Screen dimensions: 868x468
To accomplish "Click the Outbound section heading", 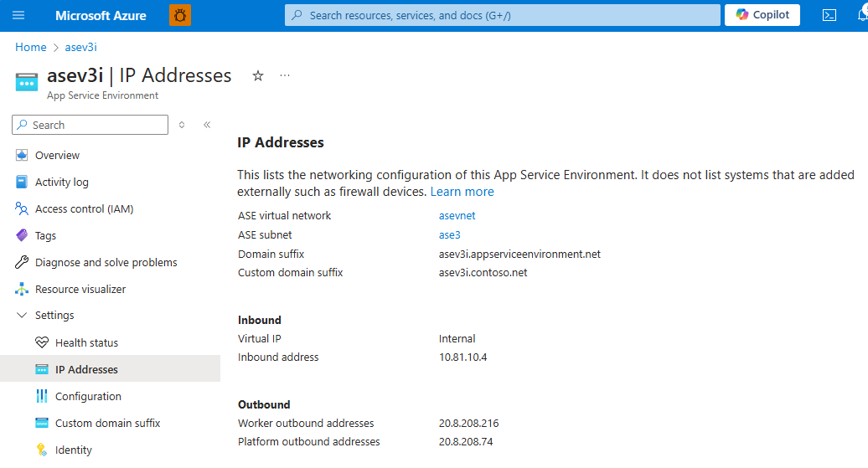I will pyautogui.click(x=264, y=405).
